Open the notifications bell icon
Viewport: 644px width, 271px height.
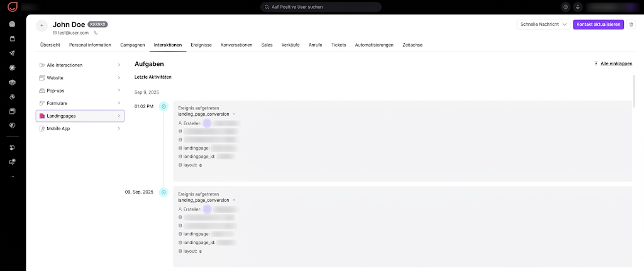coord(578,7)
